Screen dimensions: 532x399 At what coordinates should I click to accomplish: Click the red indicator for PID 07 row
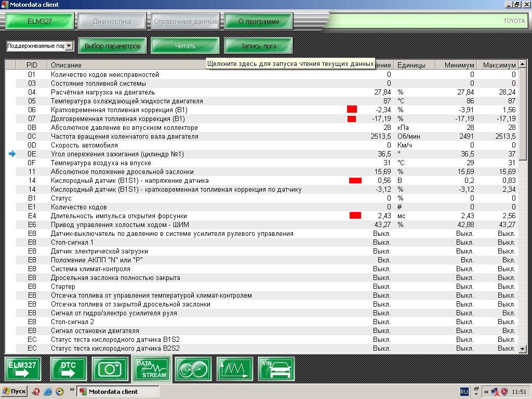click(352, 119)
